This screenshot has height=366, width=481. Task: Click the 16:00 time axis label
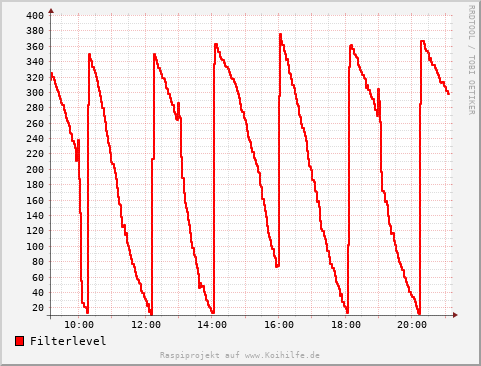pos(279,325)
